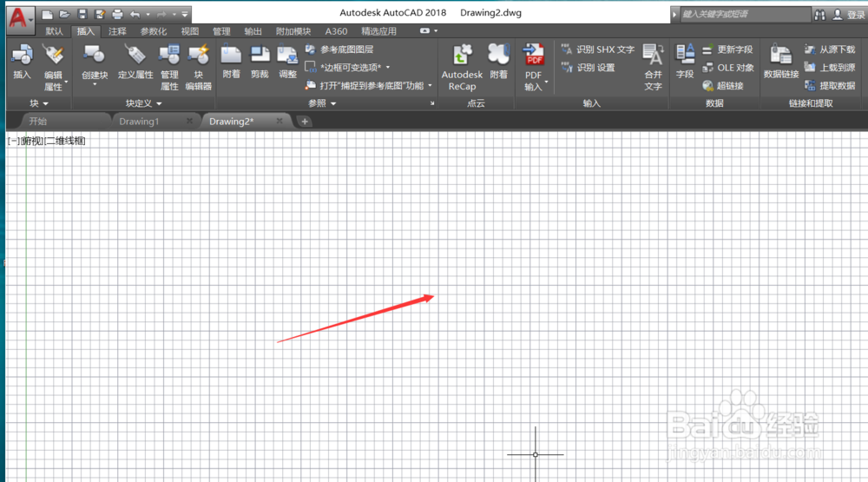The height and width of the screenshot is (482, 868).
Task: Expand the 块 (Block) panel
Action: pyautogui.click(x=39, y=103)
